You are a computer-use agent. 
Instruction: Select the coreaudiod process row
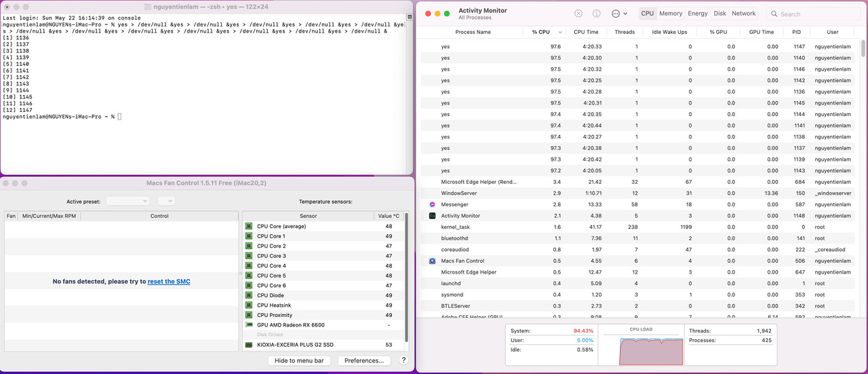(639, 250)
